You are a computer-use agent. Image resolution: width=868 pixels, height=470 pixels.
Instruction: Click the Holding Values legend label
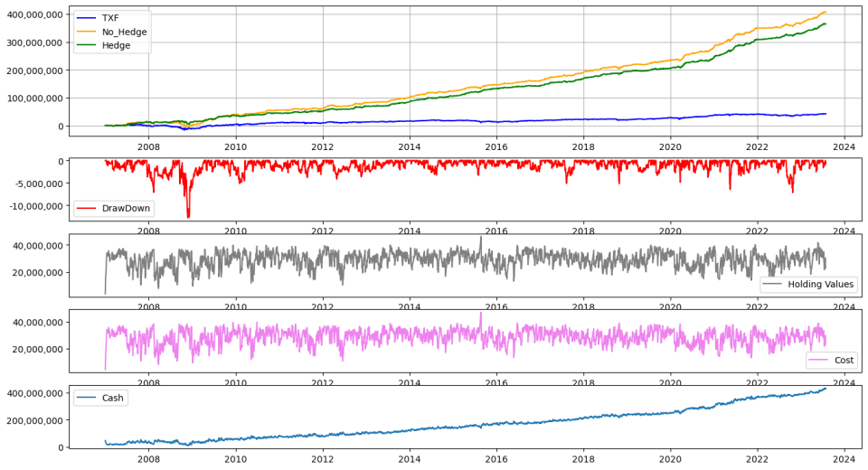pos(821,285)
